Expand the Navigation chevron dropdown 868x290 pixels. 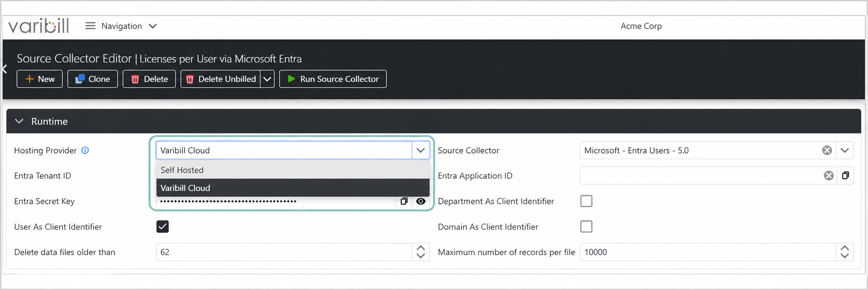153,26
